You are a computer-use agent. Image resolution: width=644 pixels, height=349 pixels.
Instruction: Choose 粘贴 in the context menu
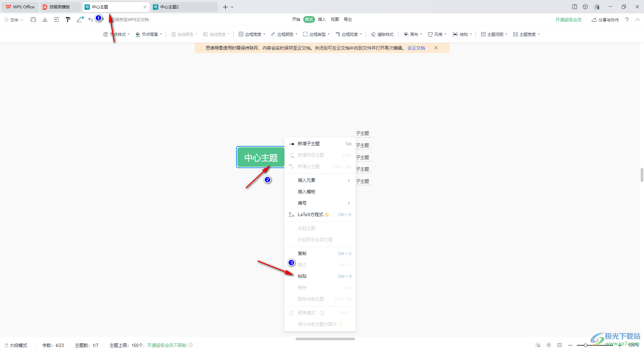point(320,276)
